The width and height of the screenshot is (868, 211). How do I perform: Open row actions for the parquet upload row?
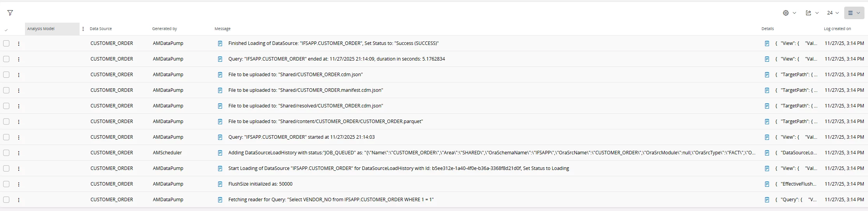pyautogui.click(x=19, y=122)
